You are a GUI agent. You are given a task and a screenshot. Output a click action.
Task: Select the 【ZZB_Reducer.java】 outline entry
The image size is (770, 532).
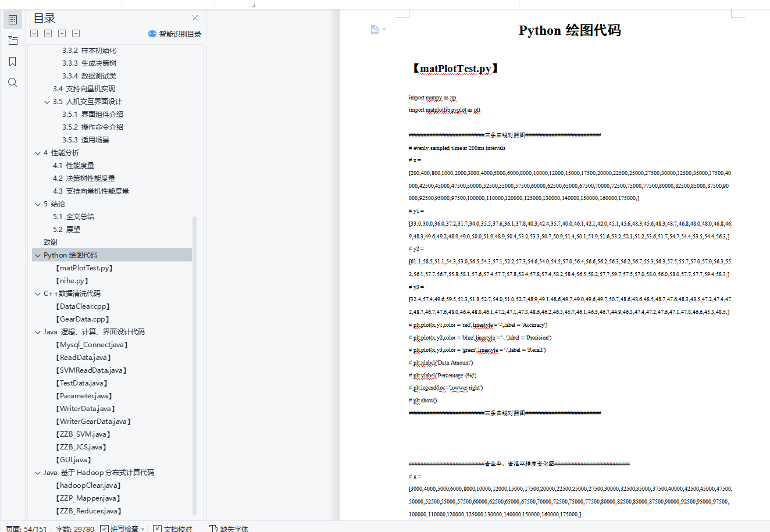[88, 511]
